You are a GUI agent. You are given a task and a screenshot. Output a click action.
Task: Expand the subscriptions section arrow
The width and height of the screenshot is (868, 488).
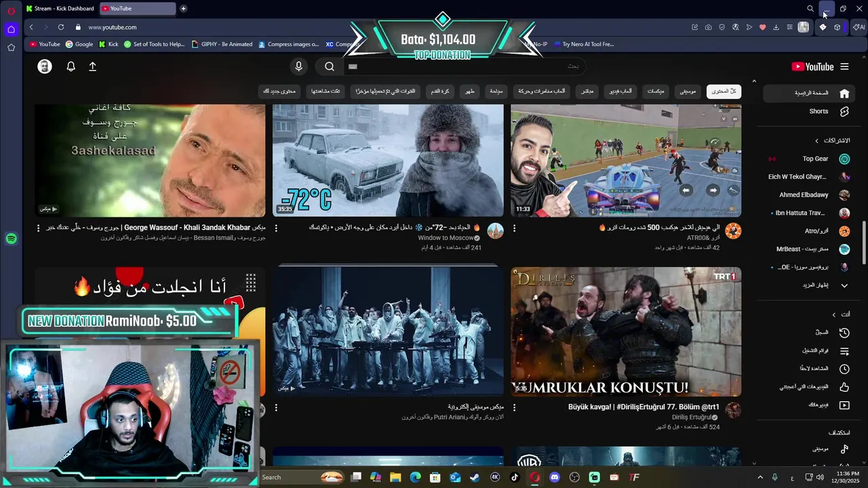[x=816, y=140]
